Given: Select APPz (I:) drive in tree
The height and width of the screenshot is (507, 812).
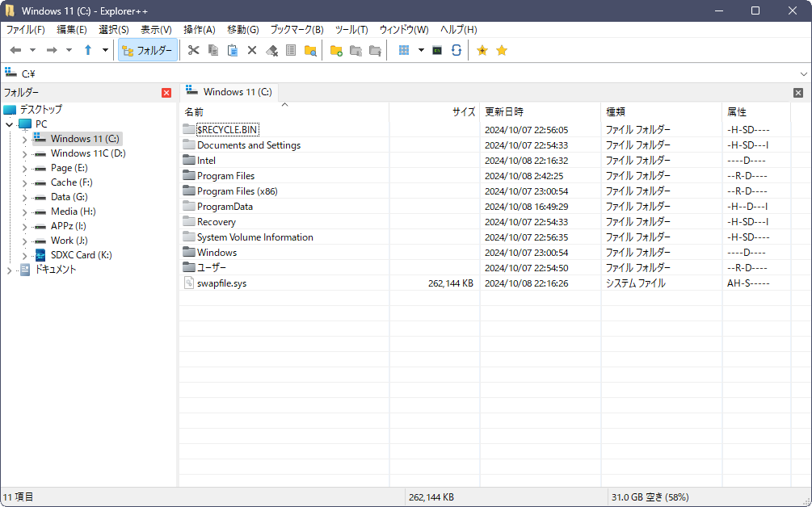Looking at the screenshot, I should click(69, 226).
